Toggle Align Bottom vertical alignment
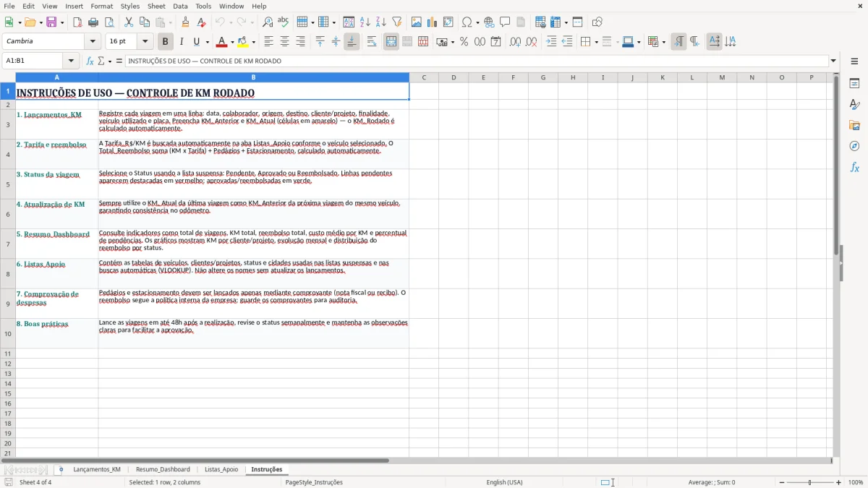 (352, 42)
